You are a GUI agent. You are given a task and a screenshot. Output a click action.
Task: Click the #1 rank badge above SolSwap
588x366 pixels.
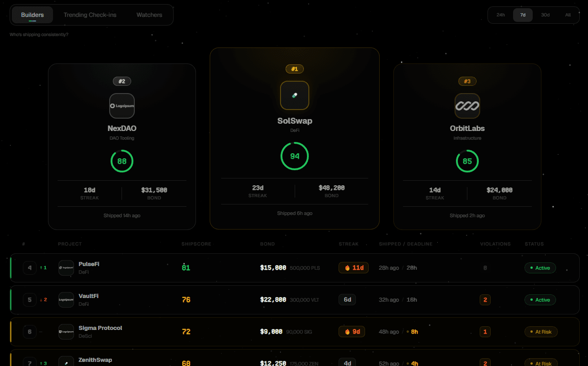coord(295,68)
